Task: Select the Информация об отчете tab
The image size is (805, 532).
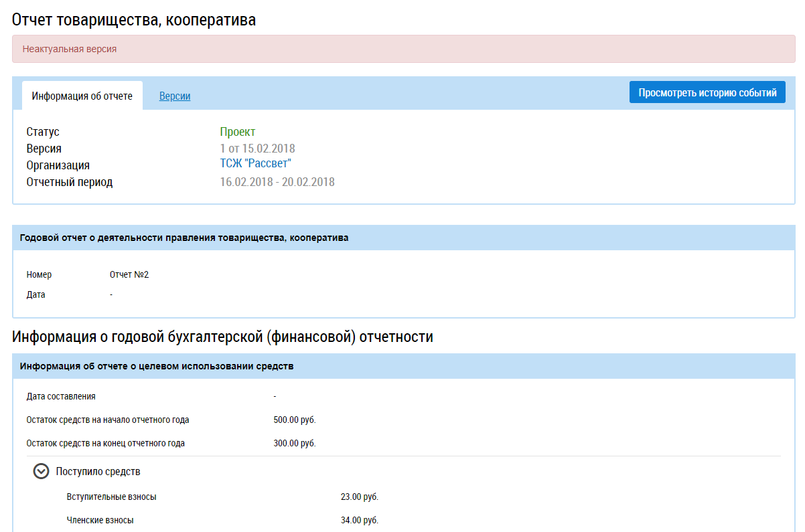Action: coord(82,96)
